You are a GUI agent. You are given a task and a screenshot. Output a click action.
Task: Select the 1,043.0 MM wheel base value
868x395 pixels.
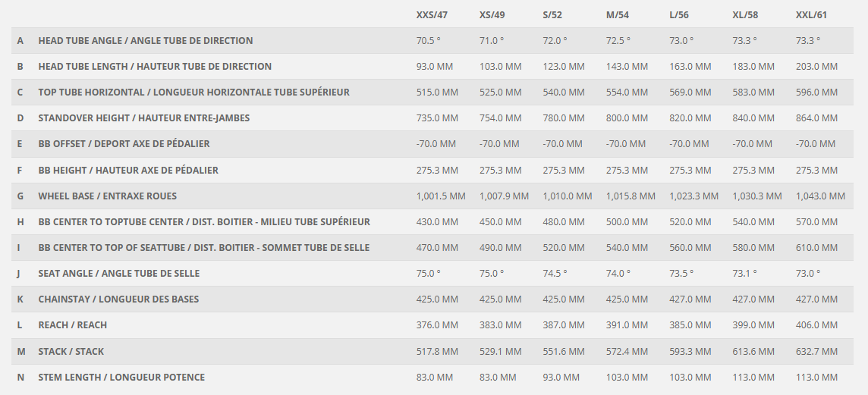820,196
